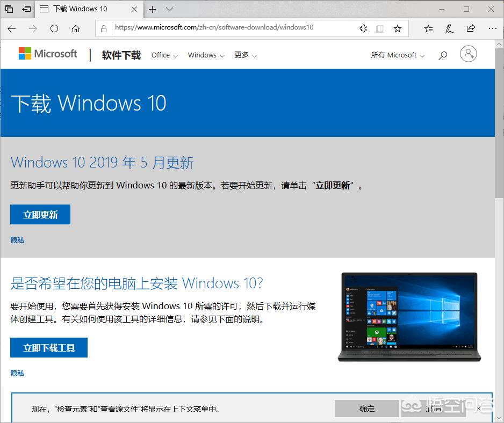Click the scrollbar up arrow
Screen dimensions: 504x423
499,44
